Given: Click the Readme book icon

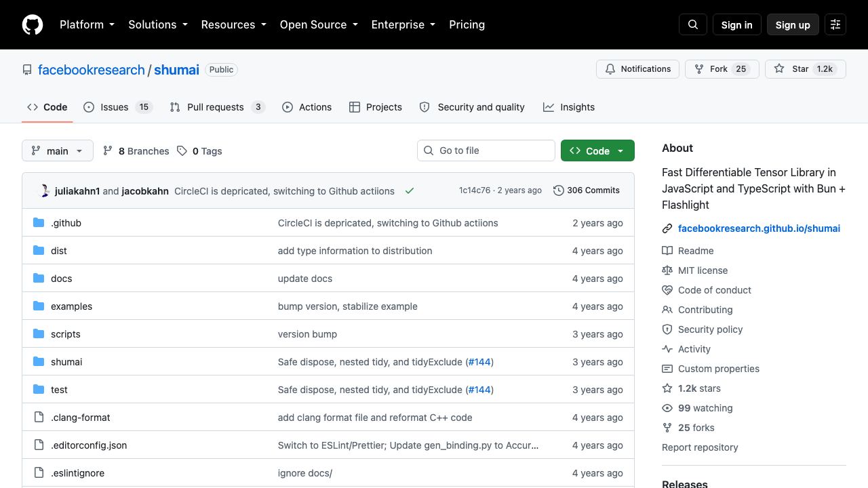Looking at the screenshot, I should 667,251.
